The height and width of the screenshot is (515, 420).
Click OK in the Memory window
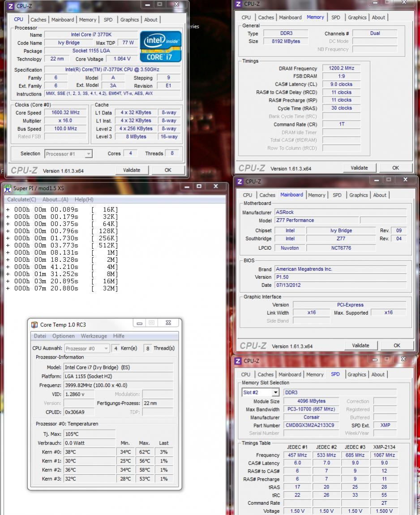[x=396, y=168]
